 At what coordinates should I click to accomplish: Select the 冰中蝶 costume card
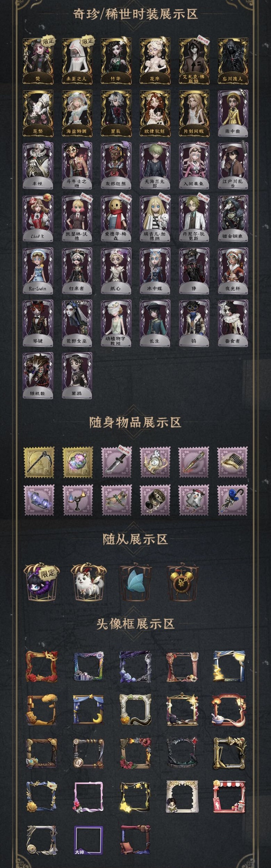[x=155, y=271]
